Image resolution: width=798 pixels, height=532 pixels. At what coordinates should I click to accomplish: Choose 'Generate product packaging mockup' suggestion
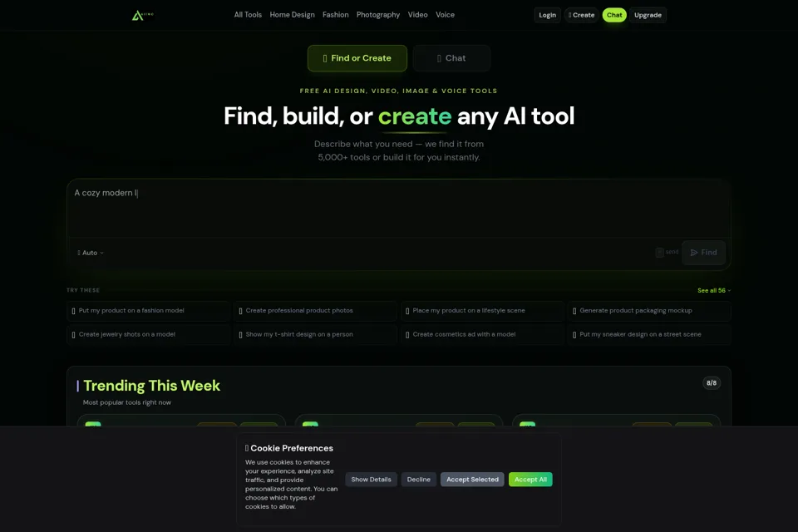coord(649,311)
